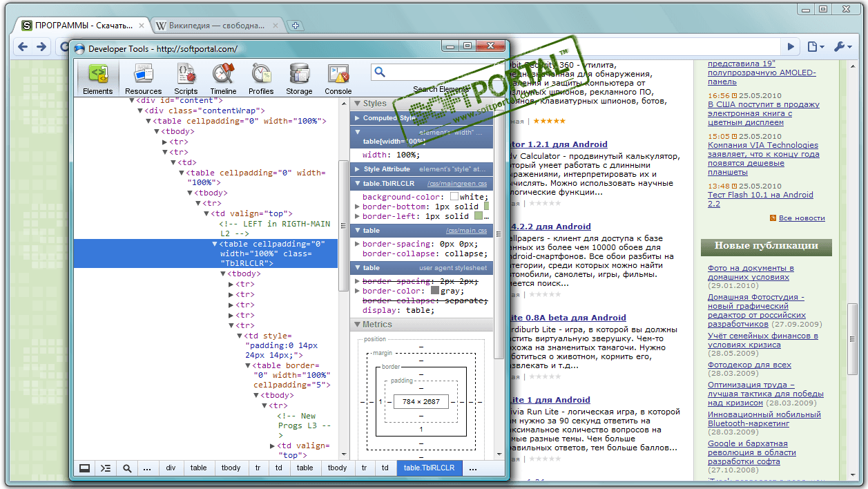Viewport: 868px width, 489px height.
Task: Open the Console panel in Developer Tools
Action: click(338, 78)
